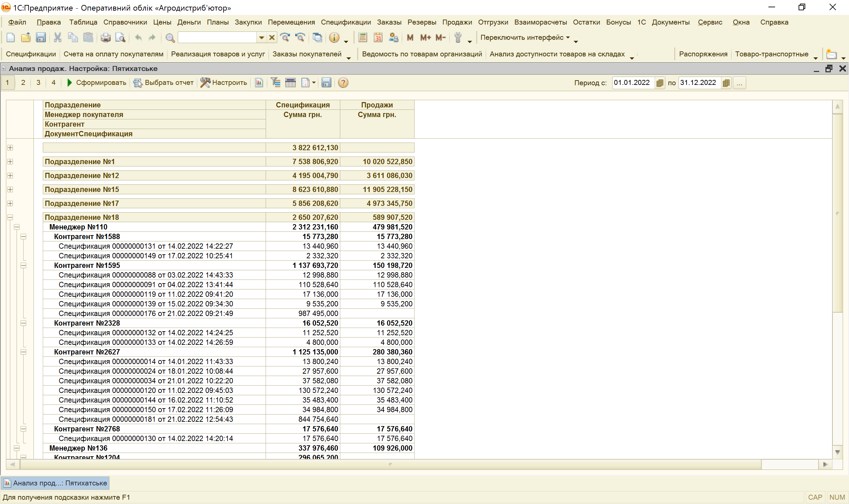
Task: Open the Продажи menu
Action: coord(457,23)
